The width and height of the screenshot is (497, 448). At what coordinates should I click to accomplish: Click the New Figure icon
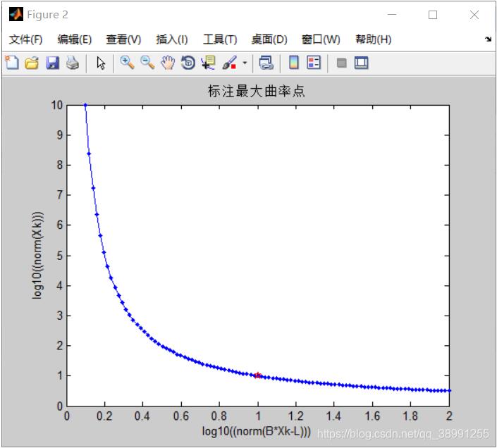click(x=12, y=63)
